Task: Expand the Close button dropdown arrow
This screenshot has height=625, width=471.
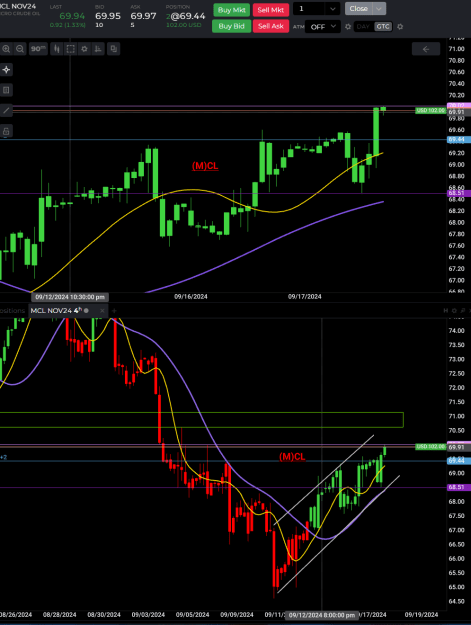Action: (379, 9)
